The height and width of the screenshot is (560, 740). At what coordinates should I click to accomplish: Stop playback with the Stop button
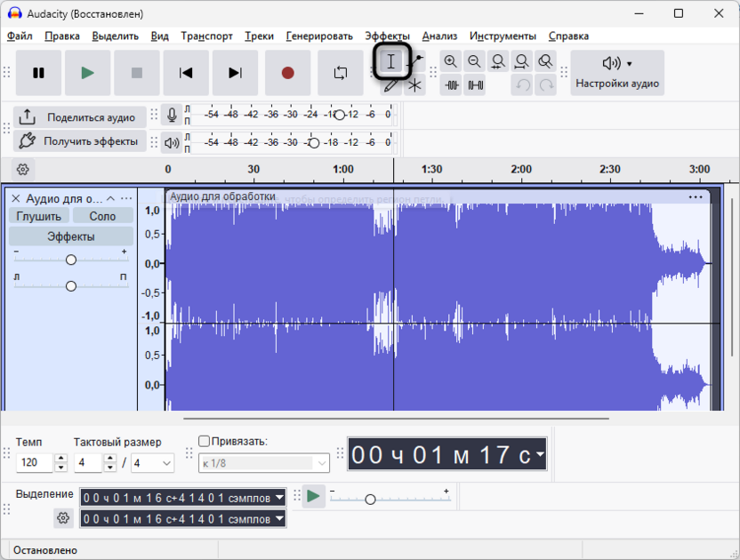(137, 73)
